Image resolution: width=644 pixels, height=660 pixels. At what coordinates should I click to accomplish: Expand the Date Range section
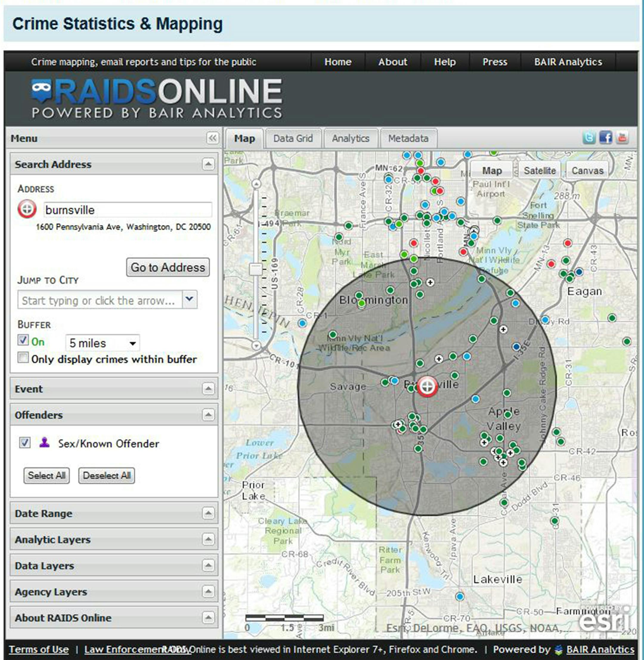[208, 513]
